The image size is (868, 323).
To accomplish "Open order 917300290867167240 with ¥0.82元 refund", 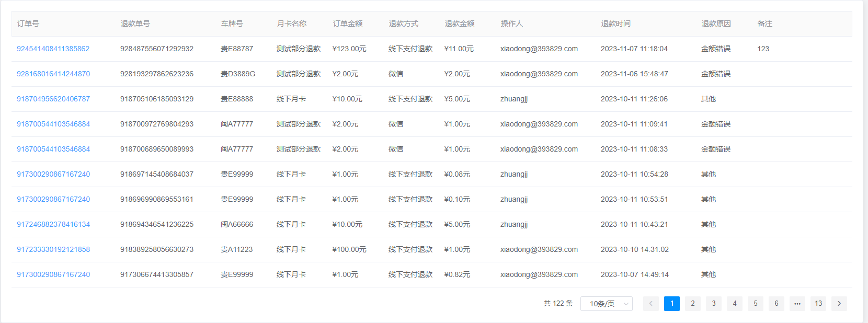I will [x=53, y=274].
